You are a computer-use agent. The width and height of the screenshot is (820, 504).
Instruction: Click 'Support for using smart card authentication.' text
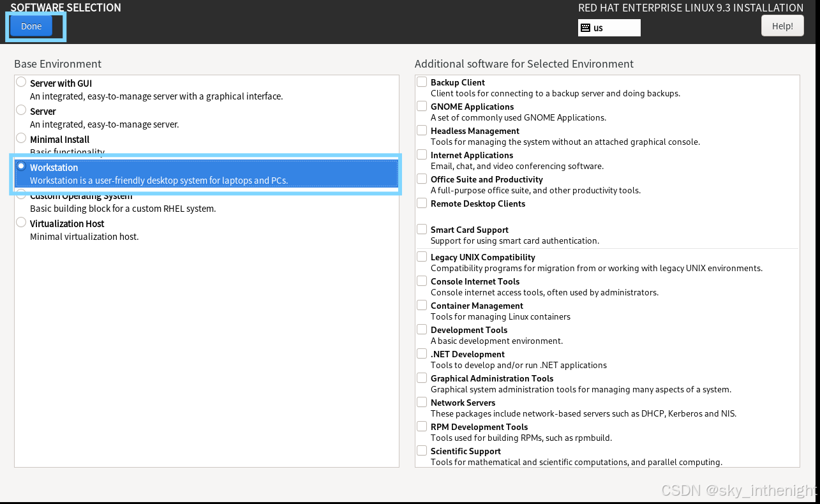[515, 241]
